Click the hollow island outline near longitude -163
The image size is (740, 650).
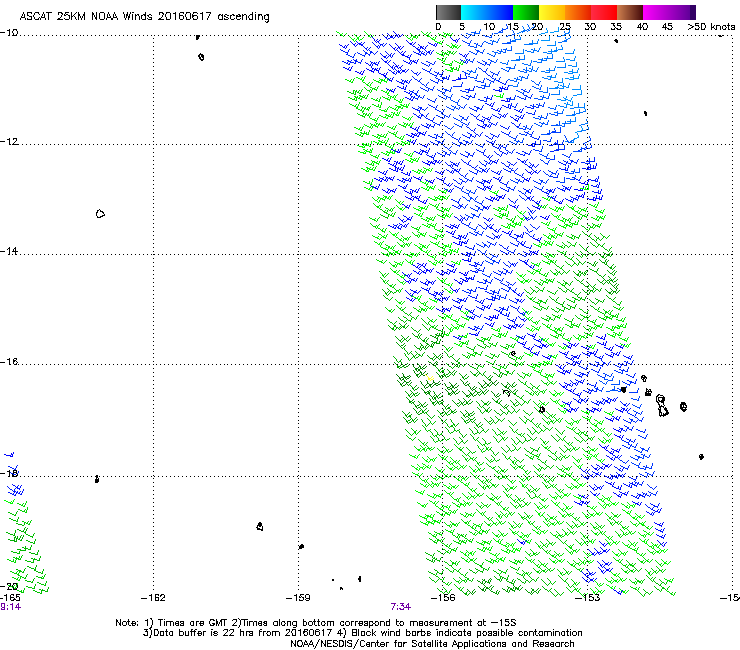pos(100,214)
